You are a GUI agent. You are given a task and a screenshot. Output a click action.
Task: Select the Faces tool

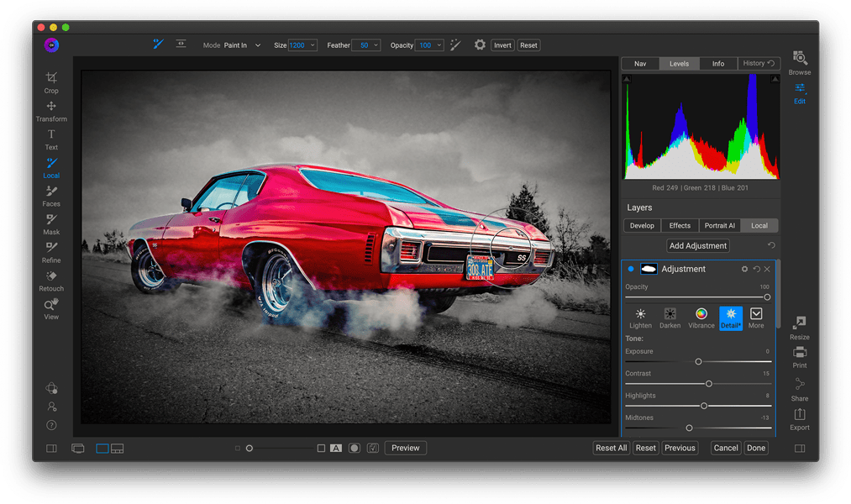click(51, 196)
